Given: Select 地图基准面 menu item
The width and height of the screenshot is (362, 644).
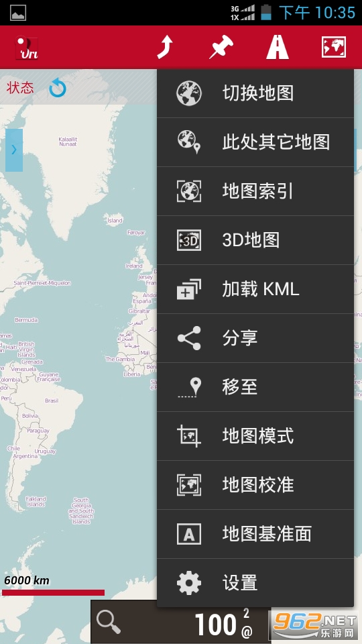Looking at the screenshot, I should (255, 533).
